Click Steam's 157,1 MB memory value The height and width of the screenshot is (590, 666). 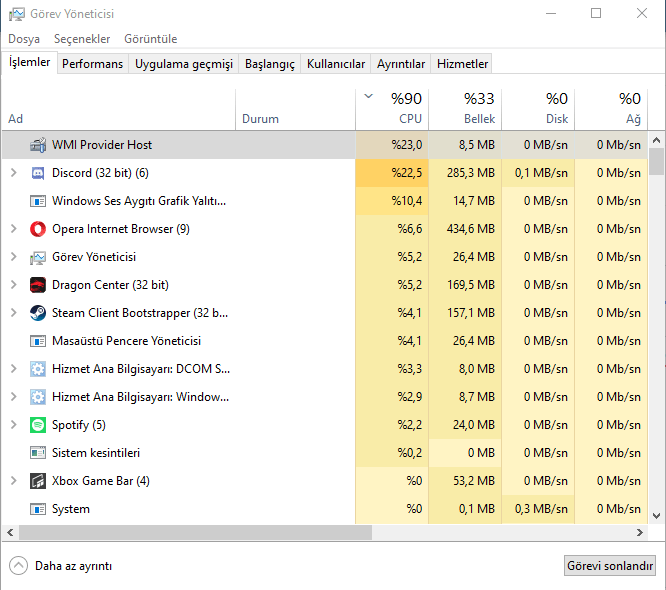(471, 313)
